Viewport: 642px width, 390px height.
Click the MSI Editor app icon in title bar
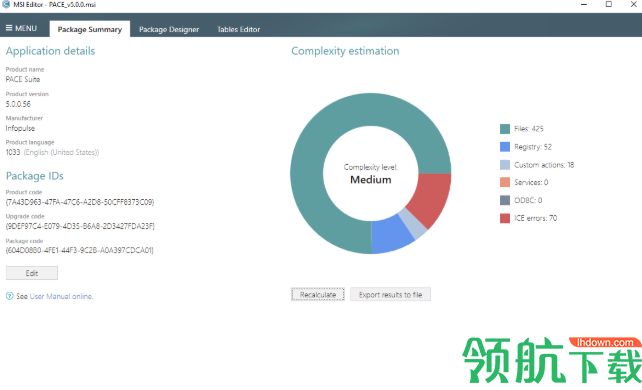[x=6, y=4]
